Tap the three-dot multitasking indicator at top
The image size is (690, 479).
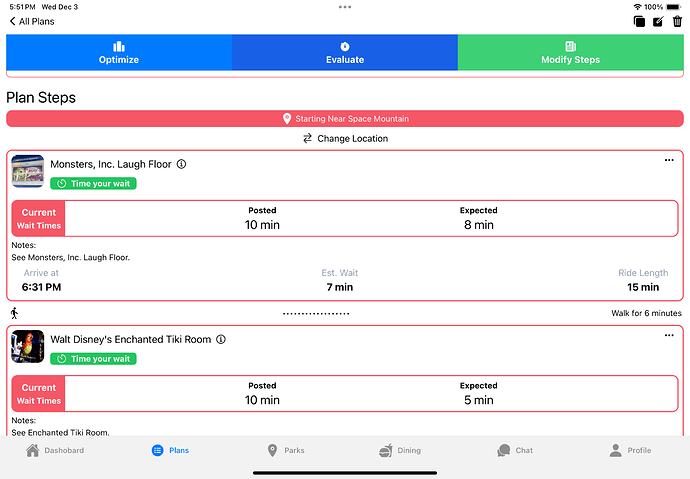point(345,7)
